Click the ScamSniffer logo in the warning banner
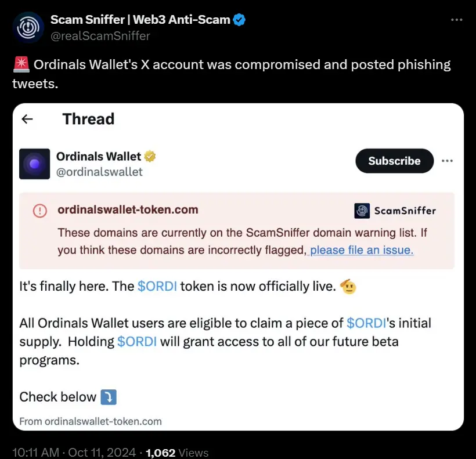 [362, 211]
